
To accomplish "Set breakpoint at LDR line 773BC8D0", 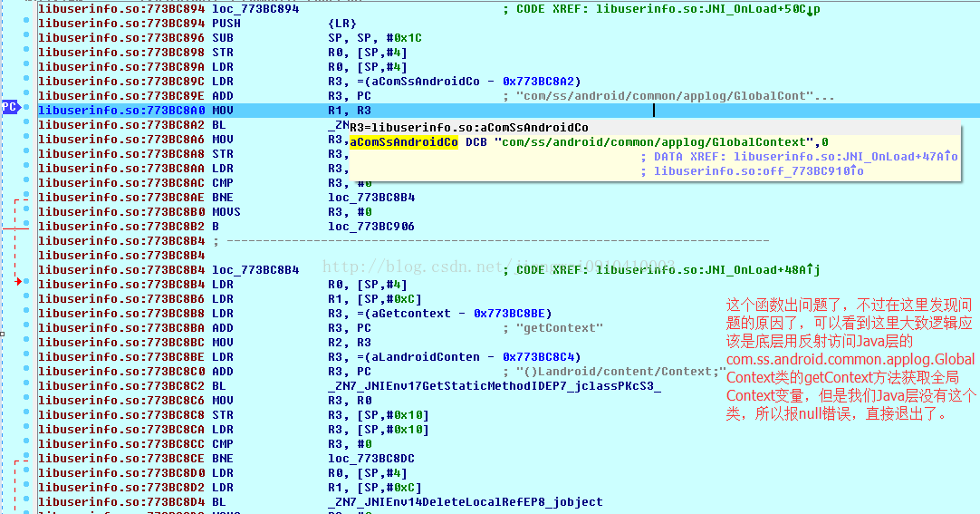I will tap(26, 470).
